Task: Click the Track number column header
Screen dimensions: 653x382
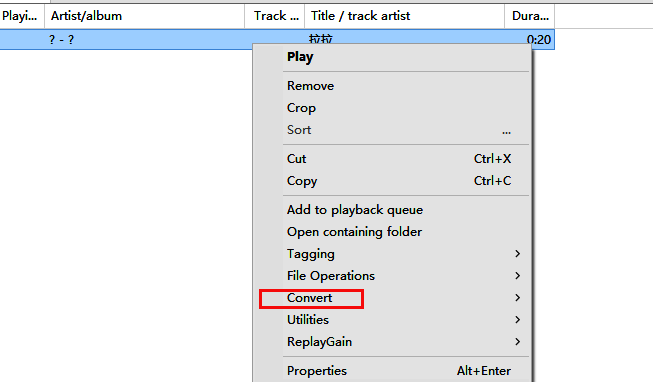Action: click(274, 16)
